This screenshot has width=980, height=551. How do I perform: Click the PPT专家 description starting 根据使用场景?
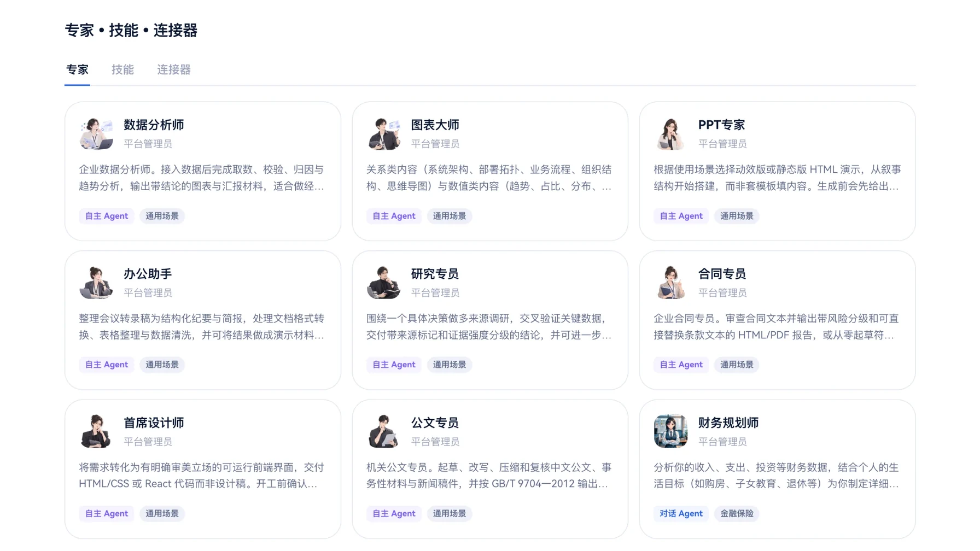(777, 178)
